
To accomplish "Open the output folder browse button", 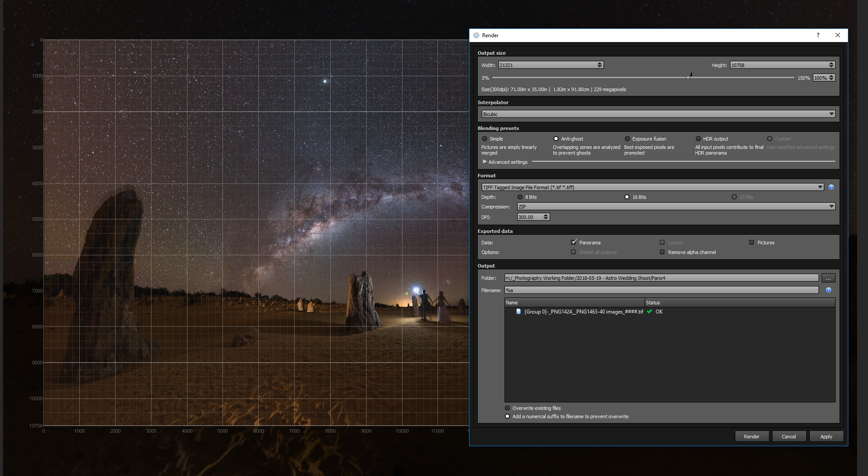I will tap(828, 278).
